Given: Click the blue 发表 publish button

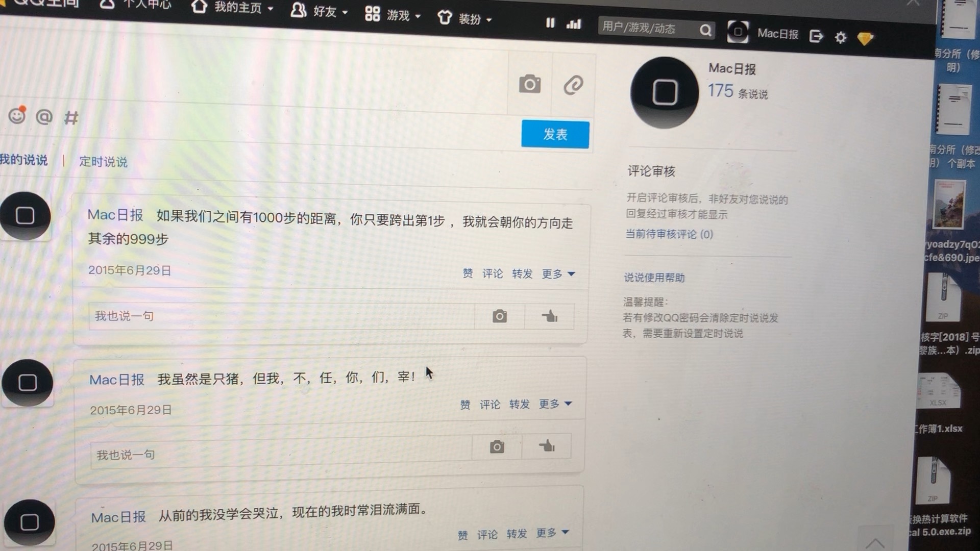Looking at the screenshot, I should click(x=555, y=134).
